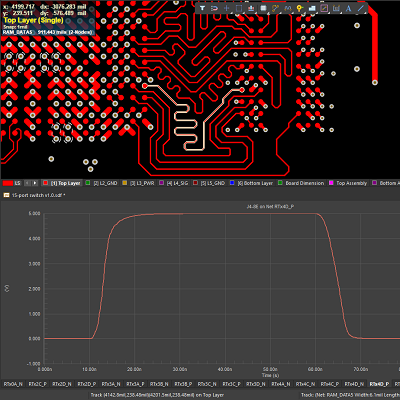Open the 15-port switch v1.0.sdf document tab
Screen dimensions: 400x400
pos(34,195)
